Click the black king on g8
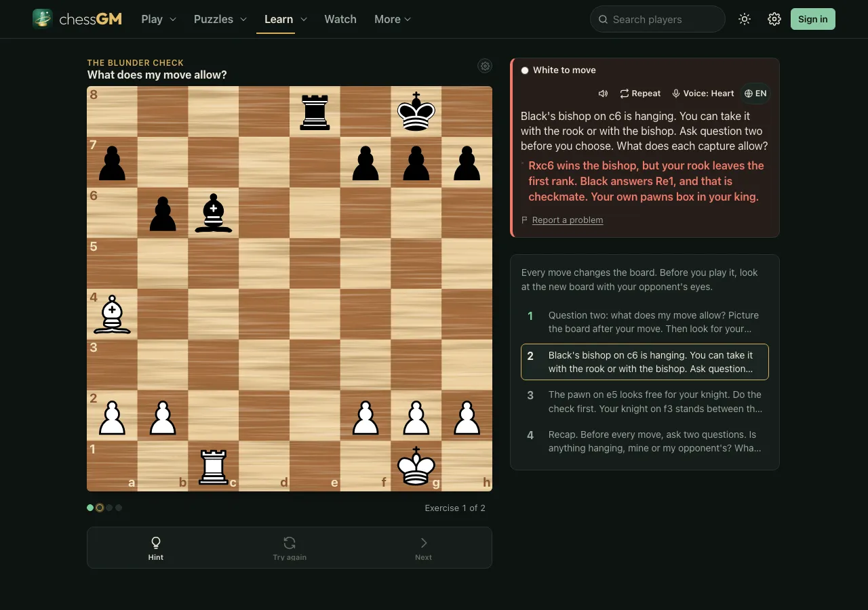This screenshot has width=868, height=610. pyautogui.click(x=416, y=112)
